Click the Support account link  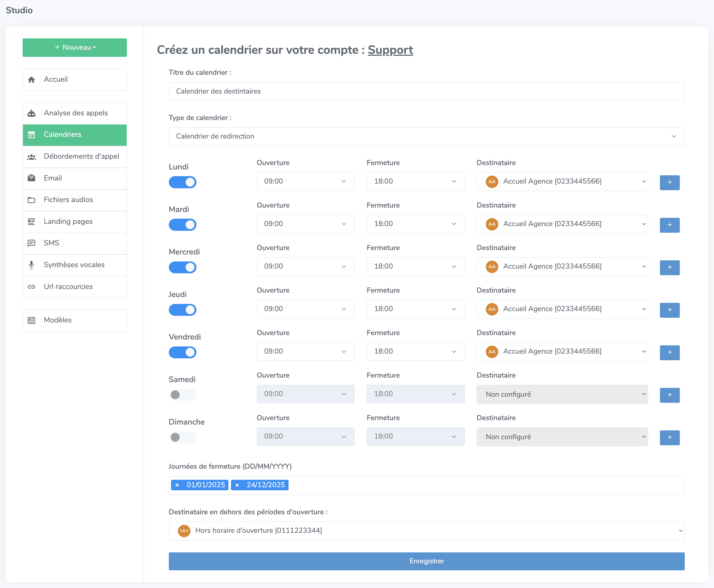click(x=390, y=50)
